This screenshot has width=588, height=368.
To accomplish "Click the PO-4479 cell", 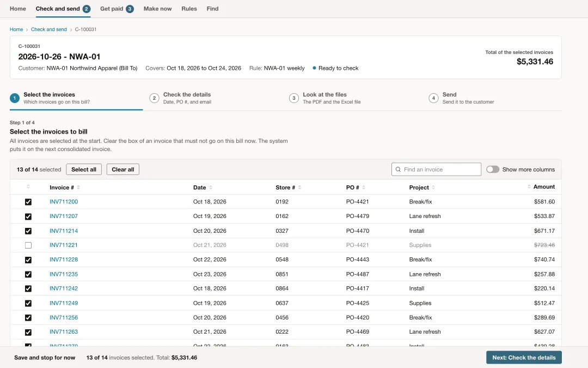I will 357,216.
